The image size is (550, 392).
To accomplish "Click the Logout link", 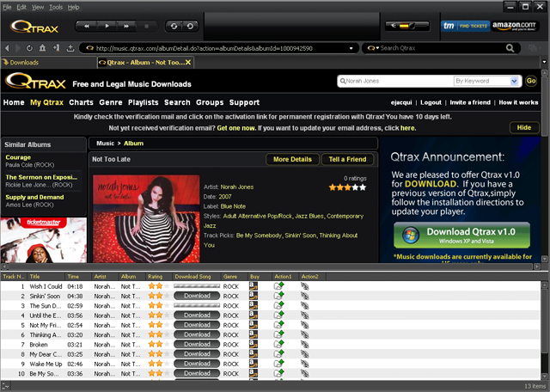I will click(x=431, y=102).
